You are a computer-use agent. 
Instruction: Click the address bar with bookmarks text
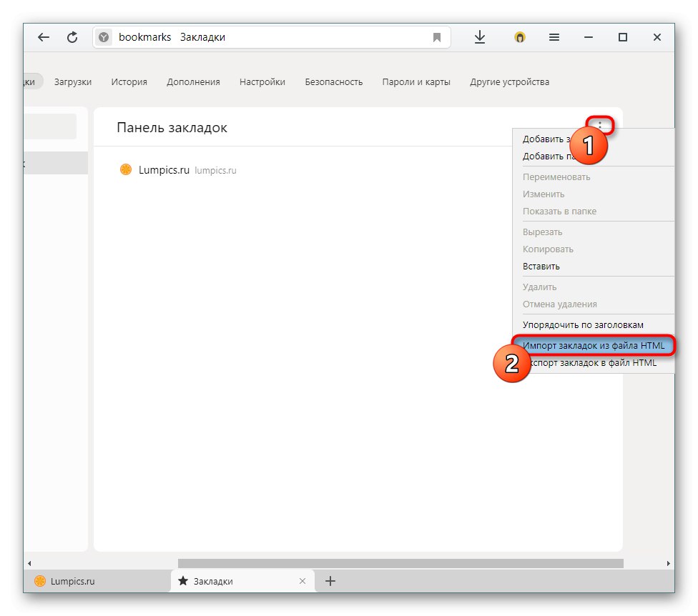272,37
